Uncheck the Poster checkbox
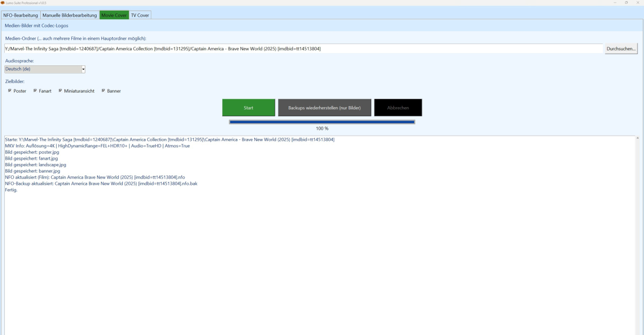This screenshot has height=335, width=644. click(x=10, y=91)
